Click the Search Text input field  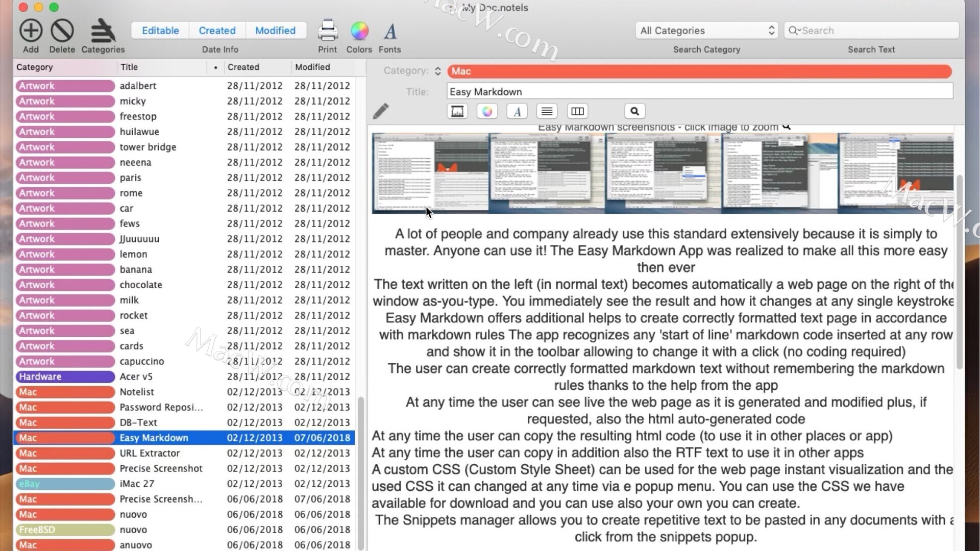point(871,31)
